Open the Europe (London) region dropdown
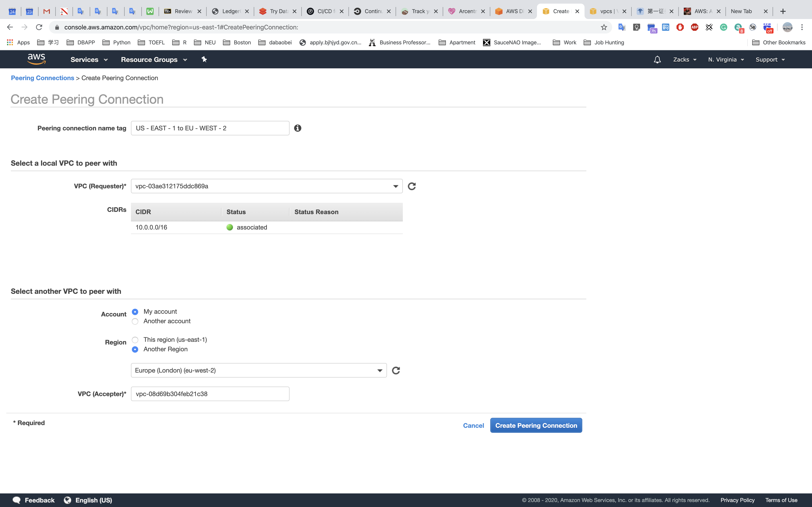Screen dimensions: 812x507 [x=258, y=371]
